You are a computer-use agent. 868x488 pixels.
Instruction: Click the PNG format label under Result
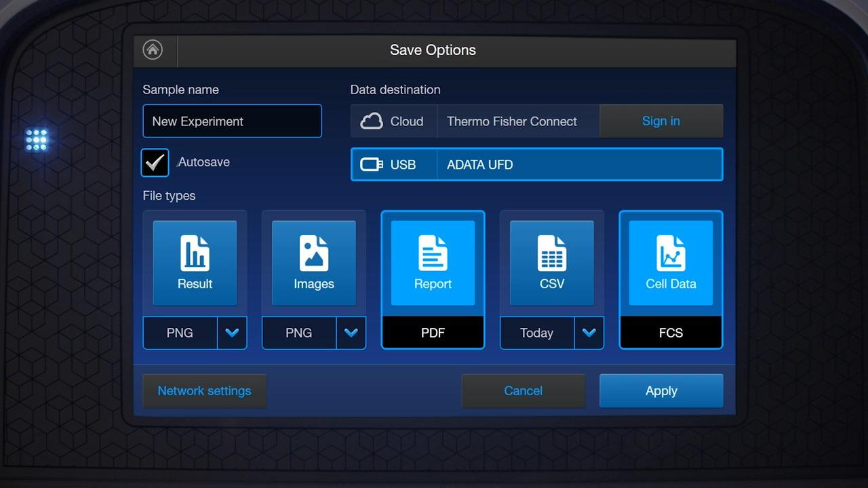pos(180,333)
